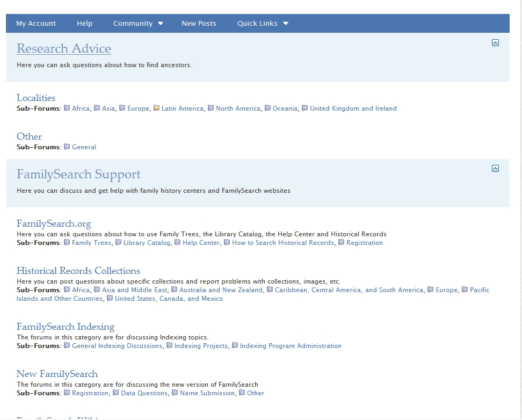Open How to Search Historical Records link

(283, 242)
